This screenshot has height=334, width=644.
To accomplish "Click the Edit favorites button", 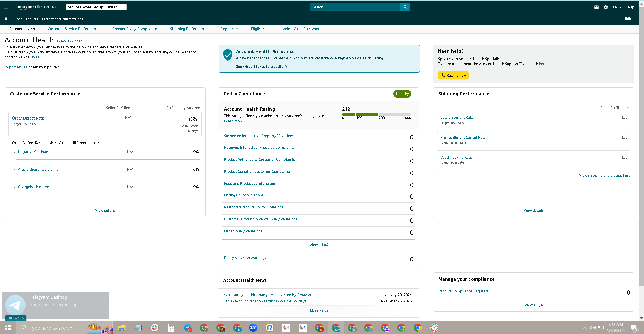I will pyautogui.click(x=628, y=19).
